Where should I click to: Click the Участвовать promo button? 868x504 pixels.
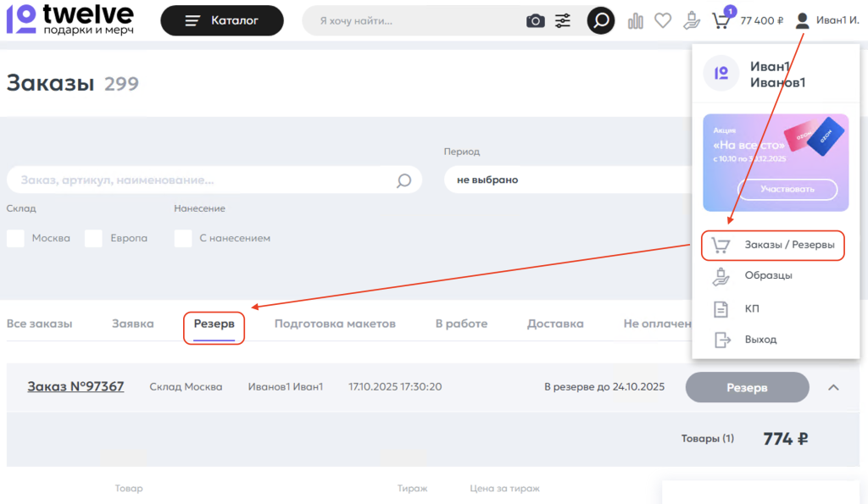[x=787, y=189]
